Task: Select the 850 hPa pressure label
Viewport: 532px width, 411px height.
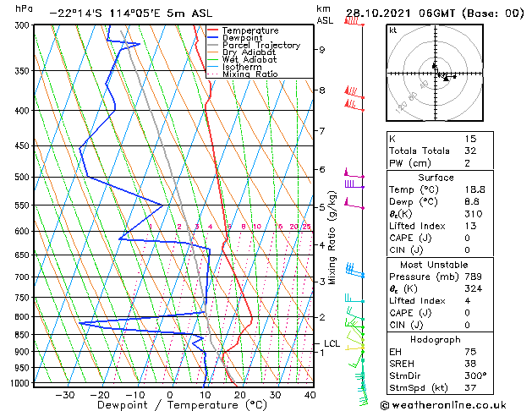Action: coord(24,335)
